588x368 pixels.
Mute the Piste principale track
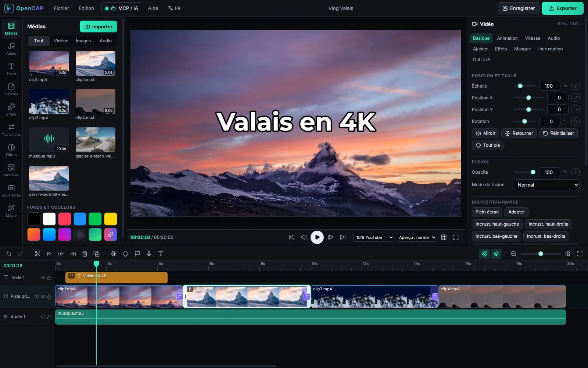37,296
